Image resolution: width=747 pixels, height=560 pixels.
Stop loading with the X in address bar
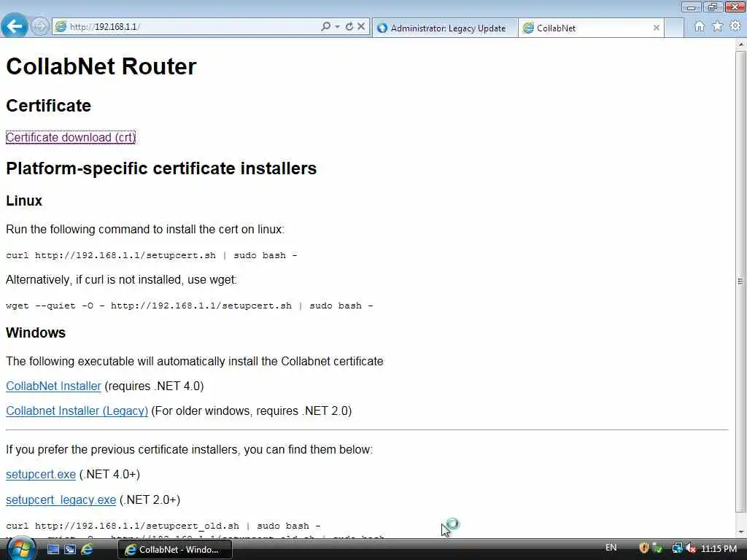(x=361, y=27)
